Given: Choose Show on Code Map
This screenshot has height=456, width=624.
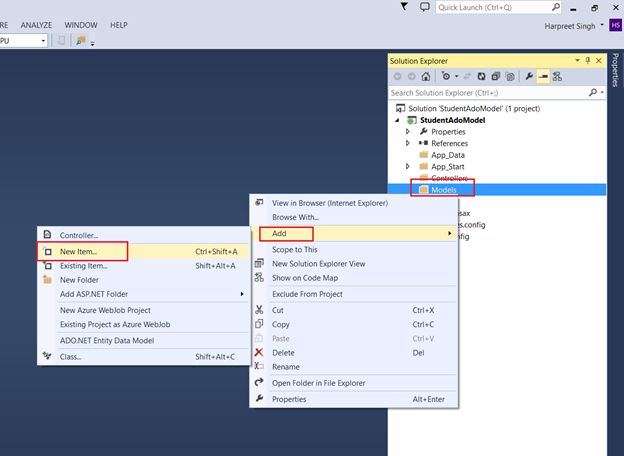Looking at the screenshot, I should pyautogui.click(x=305, y=278).
